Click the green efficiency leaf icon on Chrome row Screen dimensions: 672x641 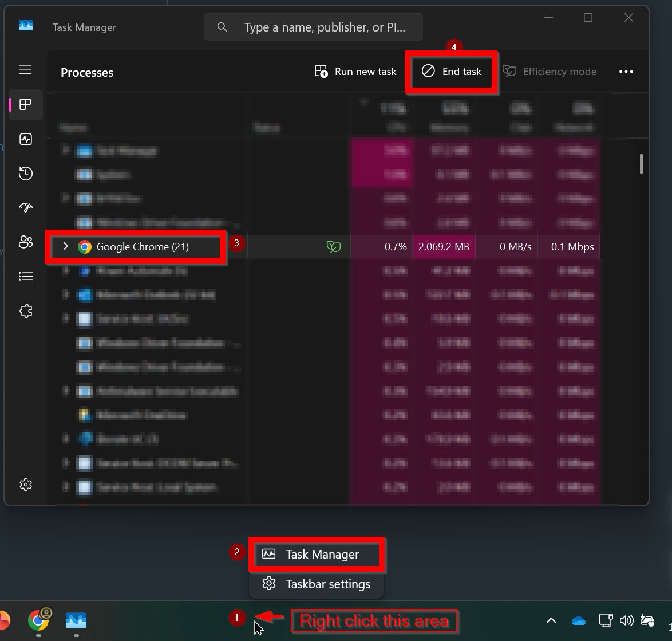coord(334,246)
